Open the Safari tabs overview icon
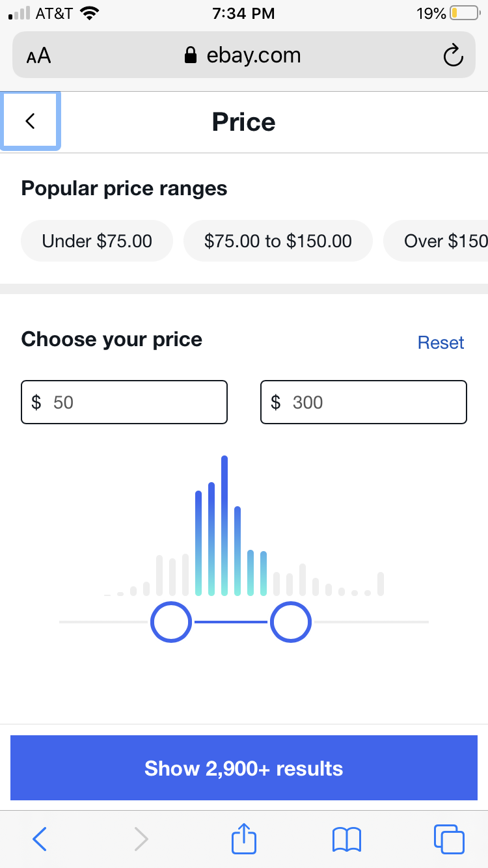Image resolution: width=488 pixels, height=868 pixels. [449, 839]
